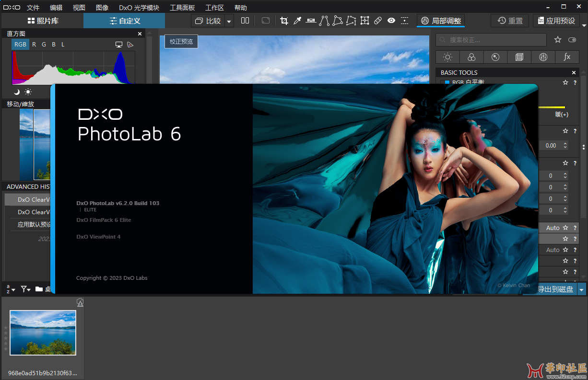Switch to the 照片库 tab
This screenshot has width=588, height=380.
43,21
